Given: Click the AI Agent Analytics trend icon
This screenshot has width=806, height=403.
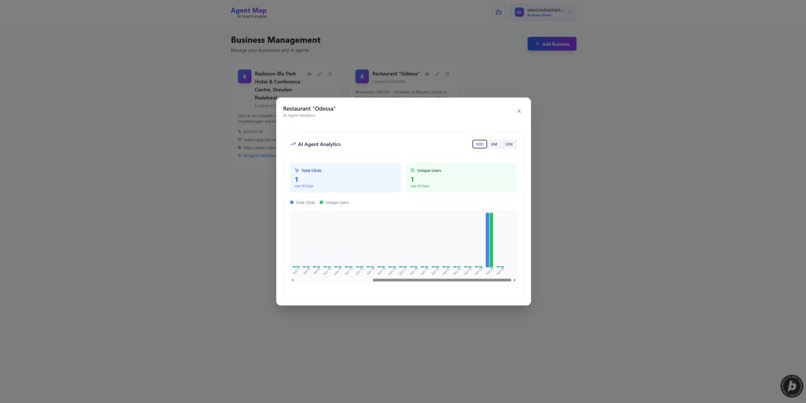Looking at the screenshot, I should (x=293, y=144).
